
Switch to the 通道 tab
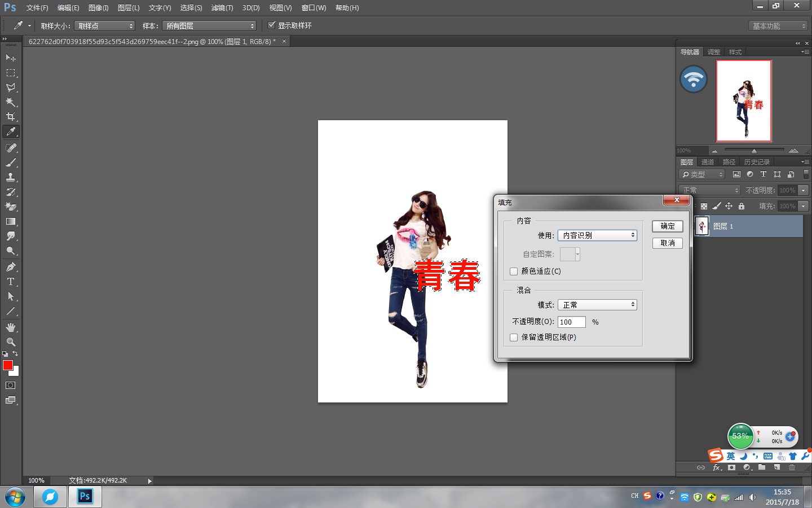click(x=708, y=162)
